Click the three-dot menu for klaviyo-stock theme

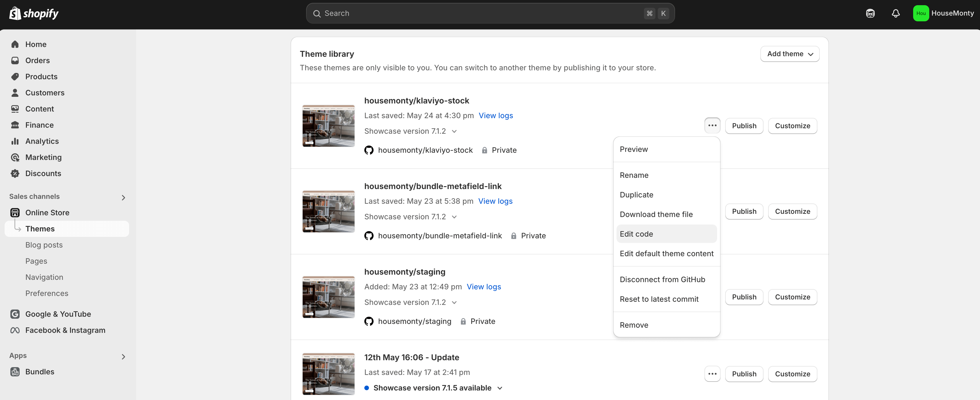coord(712,126)
